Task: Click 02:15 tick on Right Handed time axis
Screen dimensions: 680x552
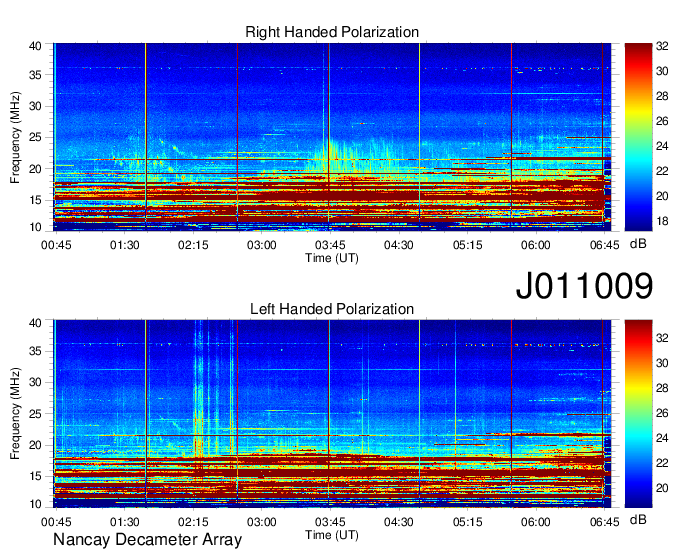Action: click(x=193, y=245)
